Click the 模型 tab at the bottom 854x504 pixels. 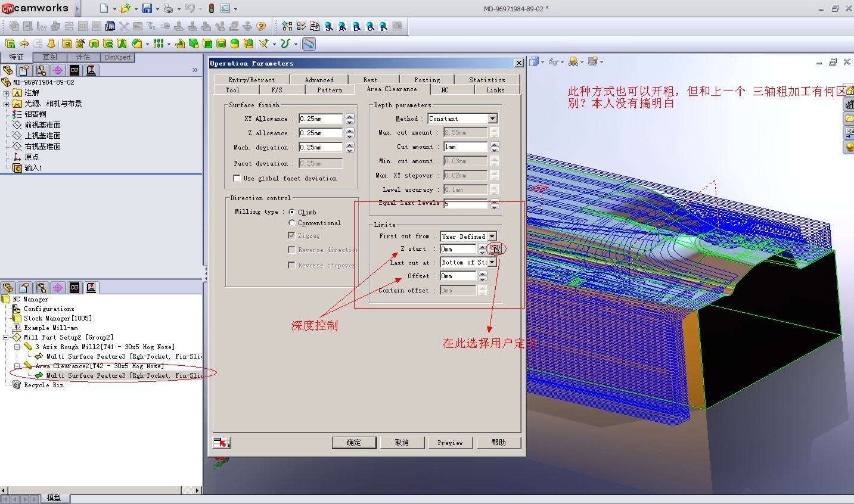[54, 498]
